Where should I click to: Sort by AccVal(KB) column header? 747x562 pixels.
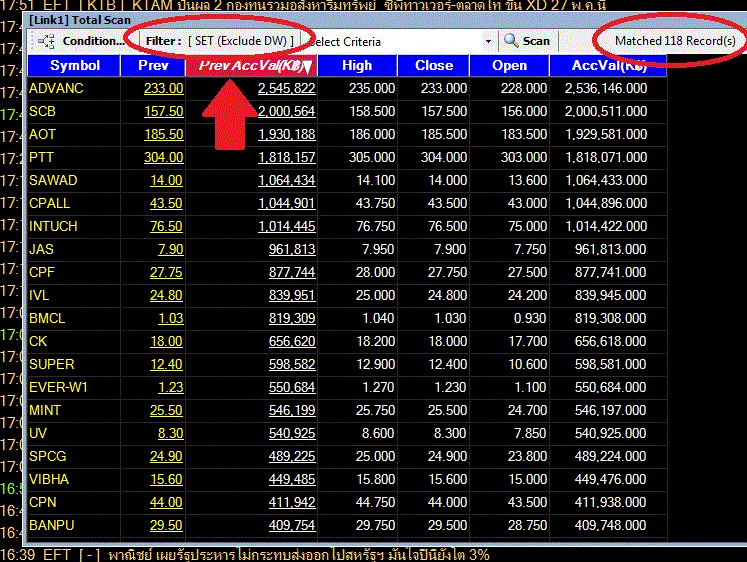click(608, 65)
